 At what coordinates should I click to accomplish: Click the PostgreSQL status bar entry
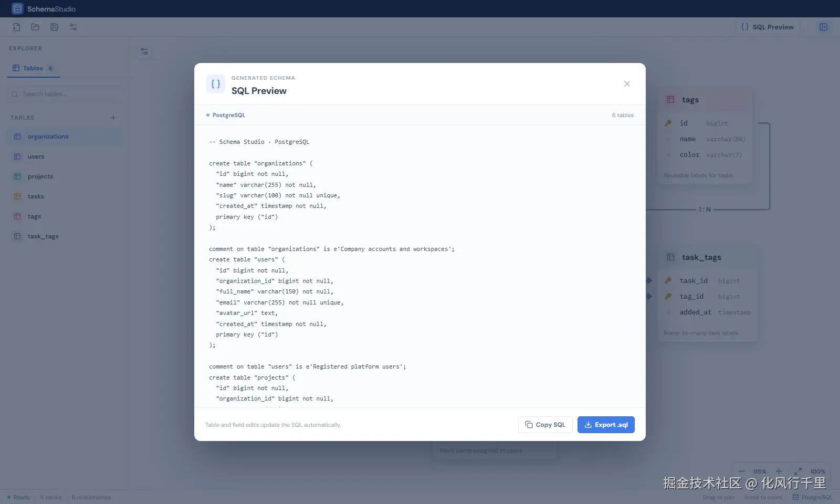click(812, 497)
